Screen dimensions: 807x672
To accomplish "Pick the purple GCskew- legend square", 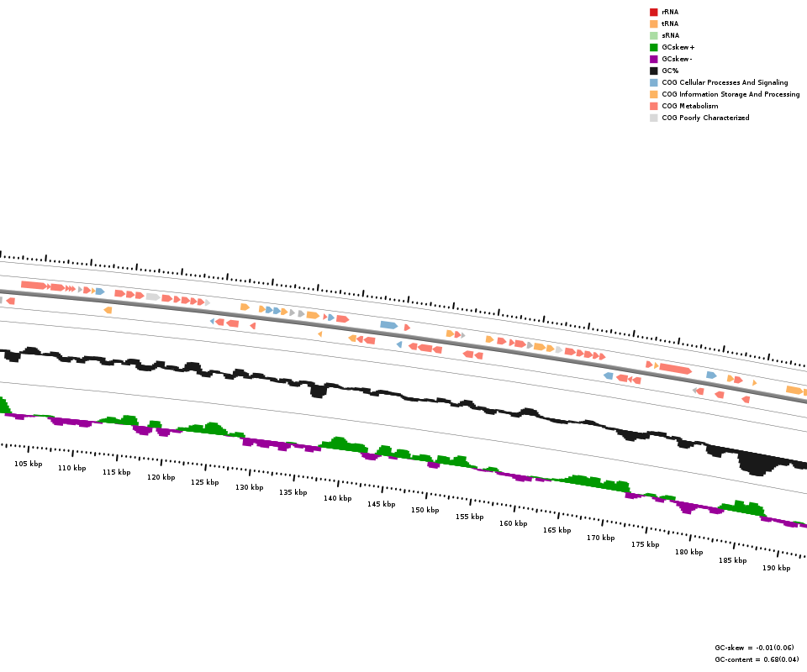I will click(653, 59).
